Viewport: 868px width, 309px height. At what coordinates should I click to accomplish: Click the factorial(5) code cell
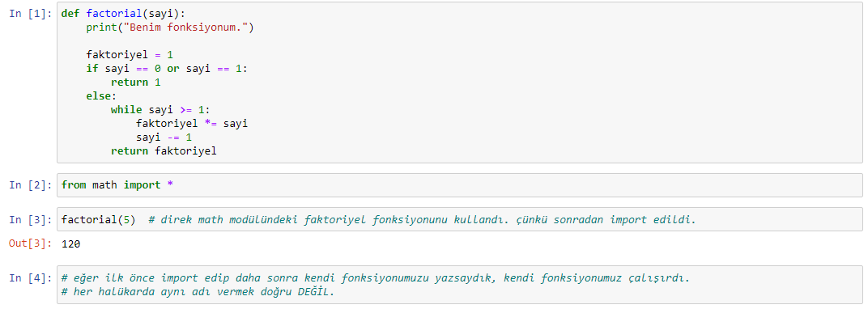(459, 219)
